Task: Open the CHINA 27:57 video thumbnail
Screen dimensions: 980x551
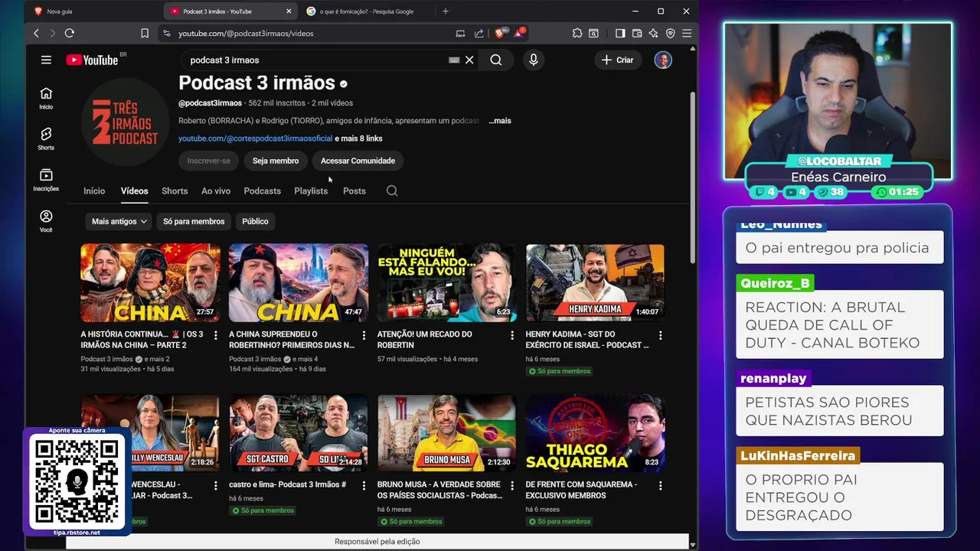Action: tap(150, 283)
